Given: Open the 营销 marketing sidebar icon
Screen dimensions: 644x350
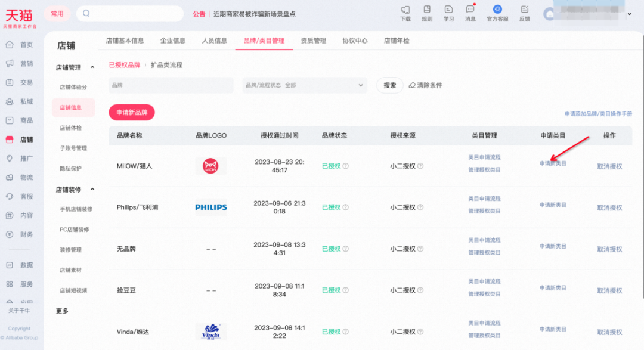Looking at the screenshot, I should coord(19,63).
